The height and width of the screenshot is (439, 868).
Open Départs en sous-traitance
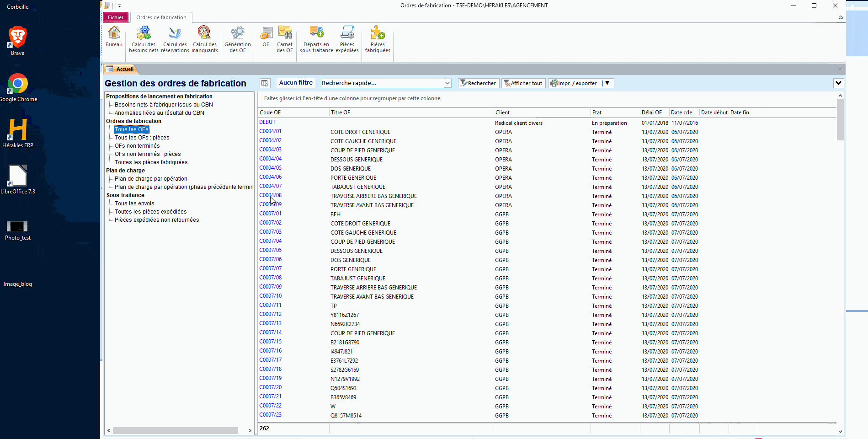316,39
